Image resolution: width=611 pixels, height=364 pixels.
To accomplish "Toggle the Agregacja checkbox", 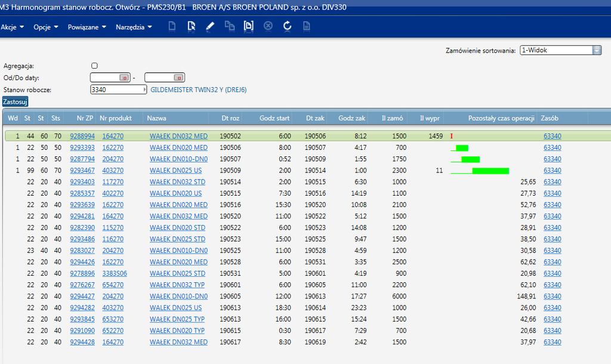I will 94,66.
